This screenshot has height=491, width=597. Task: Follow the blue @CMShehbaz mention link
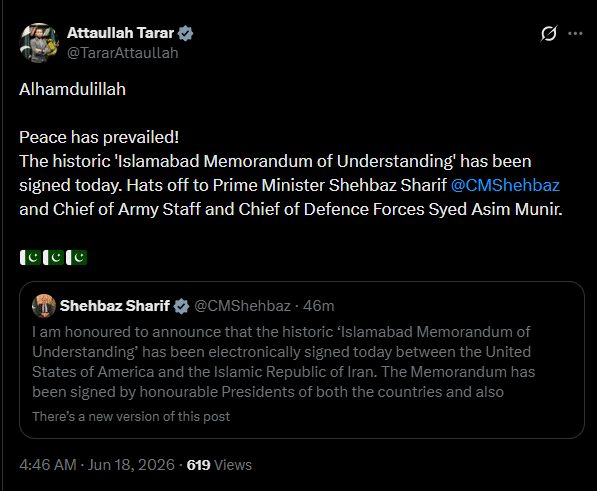[x=505, y=185]
